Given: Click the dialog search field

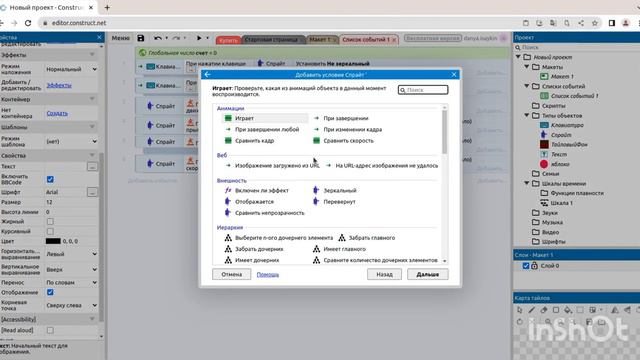Looking at the screenshot, I should (423, 90).
